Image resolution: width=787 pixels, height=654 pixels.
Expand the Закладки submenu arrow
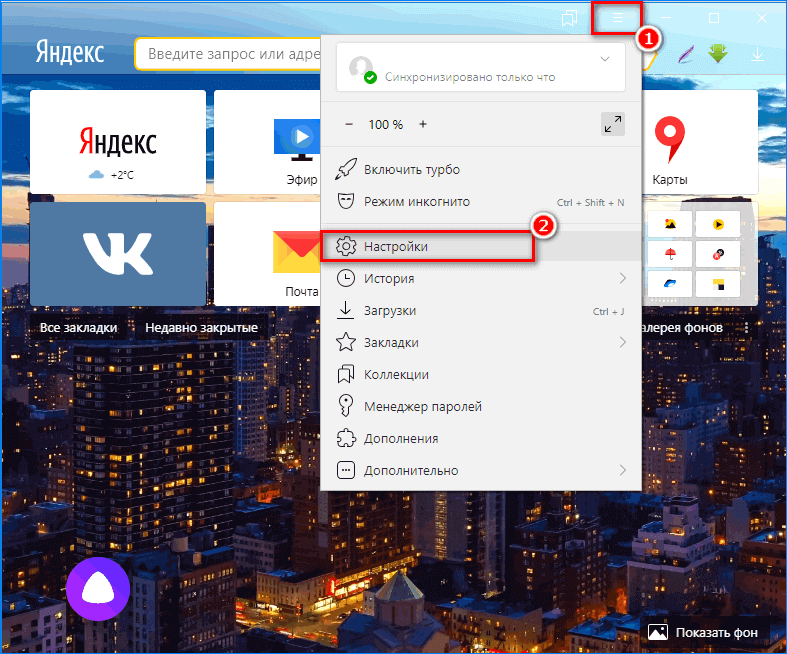point(623,342)
